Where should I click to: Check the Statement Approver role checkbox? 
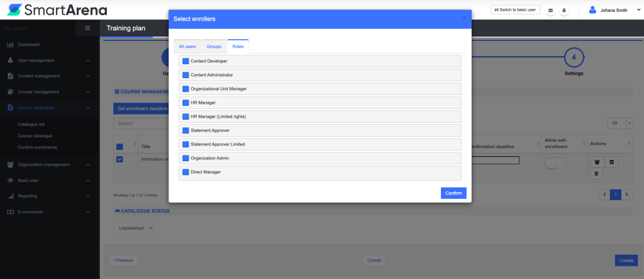[x=186, y=130]
